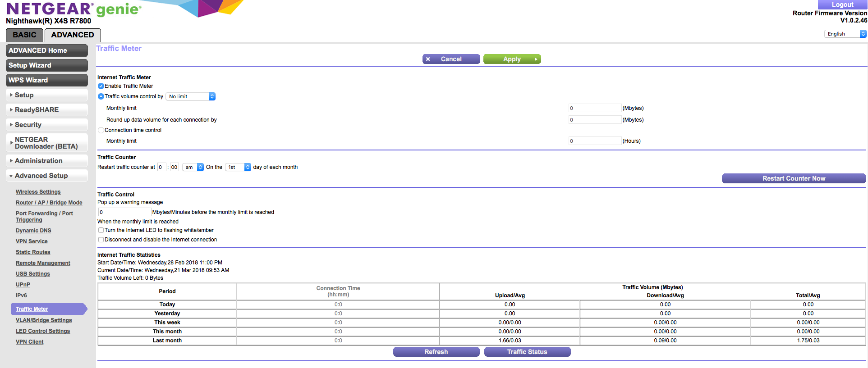The height and width of the screenshot is (368, 868).
Task: Open the English language dropdown
Action: [845, 34]
